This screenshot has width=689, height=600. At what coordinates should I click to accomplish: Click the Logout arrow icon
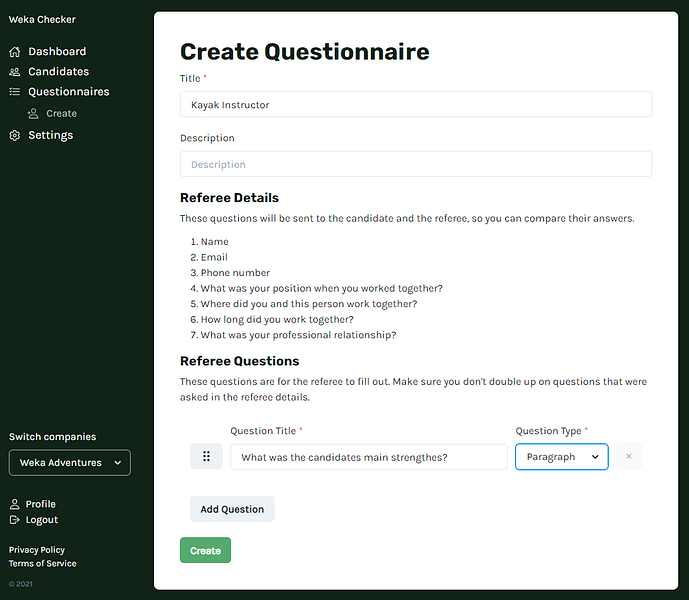pos(15,520)
